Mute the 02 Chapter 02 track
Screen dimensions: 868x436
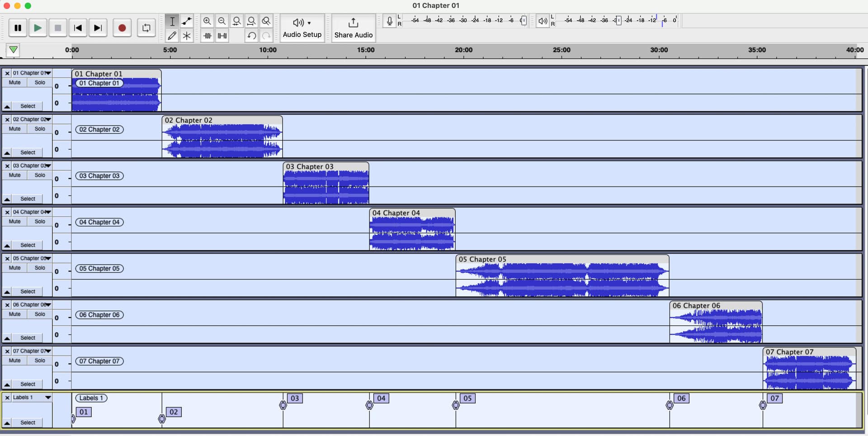coord(14,129)
